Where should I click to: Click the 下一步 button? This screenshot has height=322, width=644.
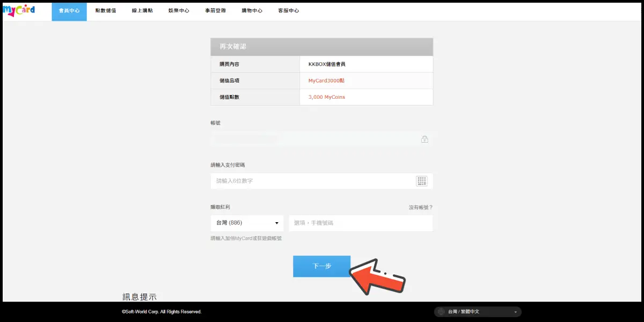click(321, 266)
